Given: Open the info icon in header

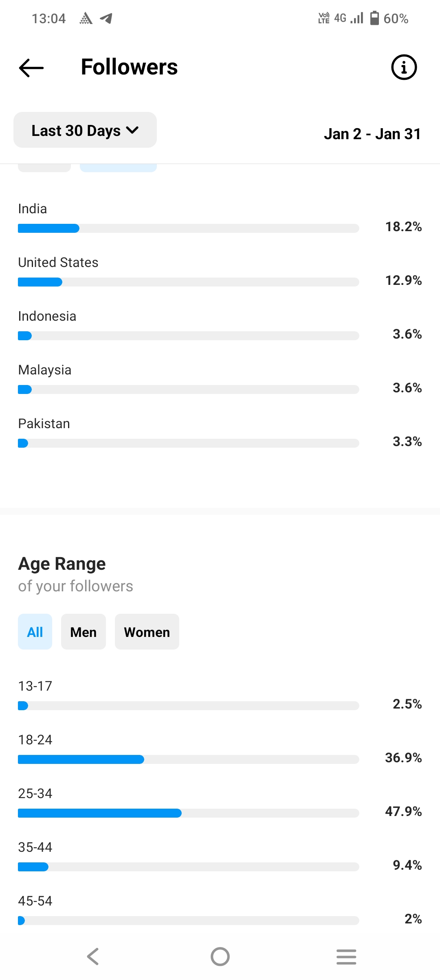Looking at the screenshot, I should (x=404, y=67).
